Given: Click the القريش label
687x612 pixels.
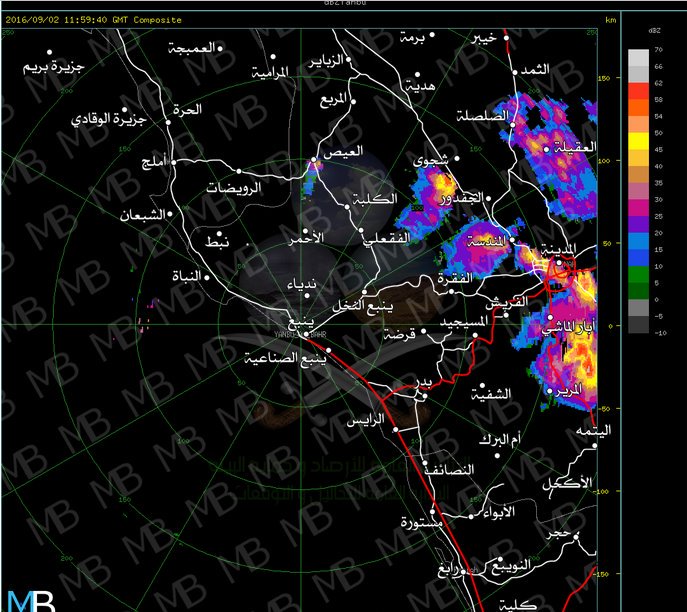Looking at the screenshot, I should [x=506, y=302].
